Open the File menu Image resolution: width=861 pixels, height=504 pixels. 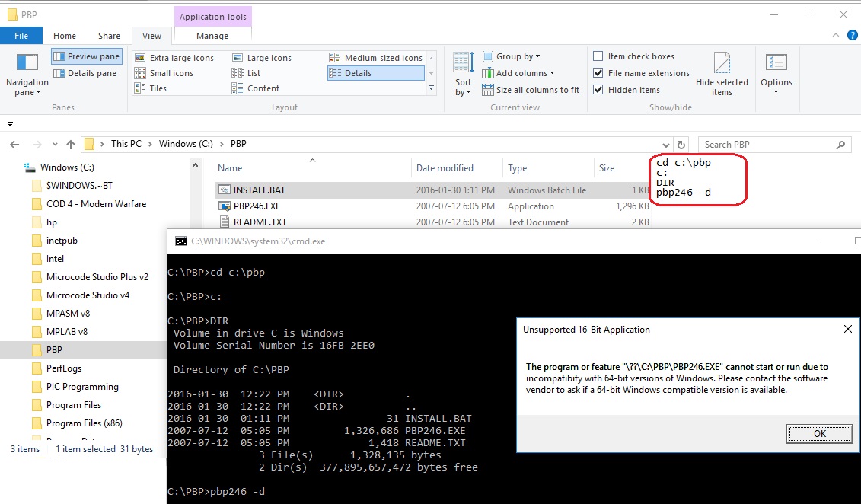point(21,36)
